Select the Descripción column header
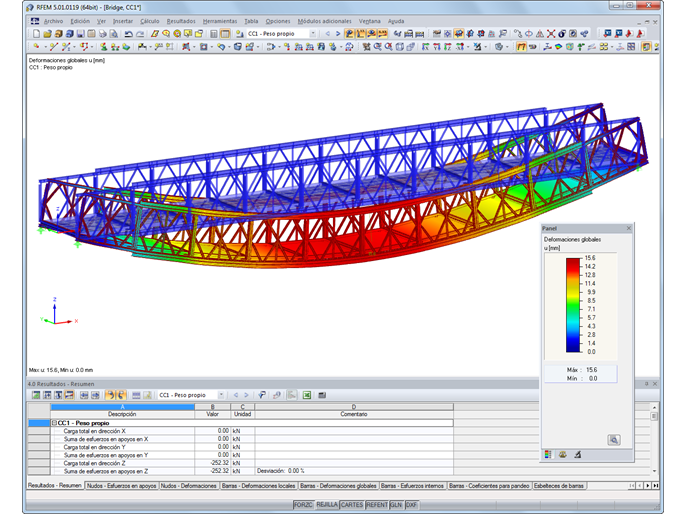686x514 pixels. (122, 414)
